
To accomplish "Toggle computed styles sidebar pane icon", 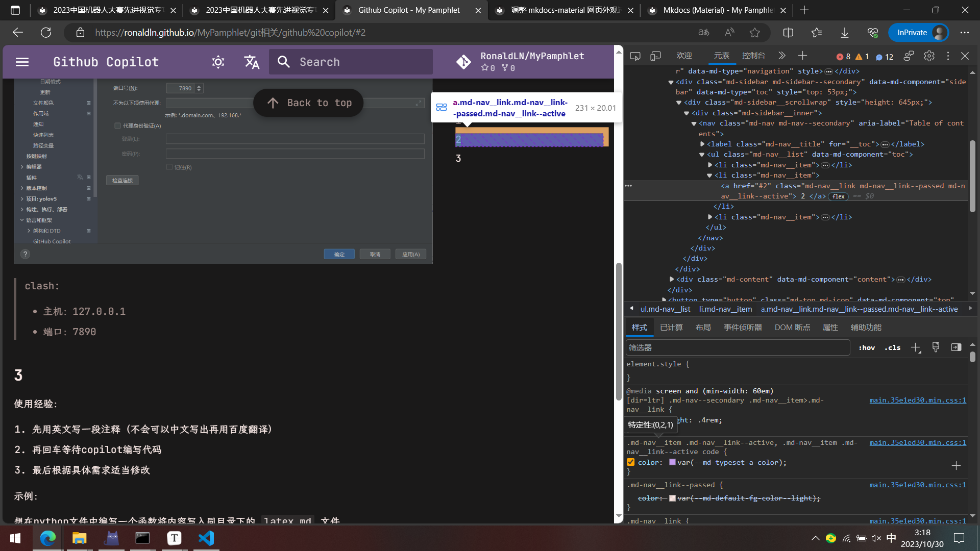I will 956,347.
